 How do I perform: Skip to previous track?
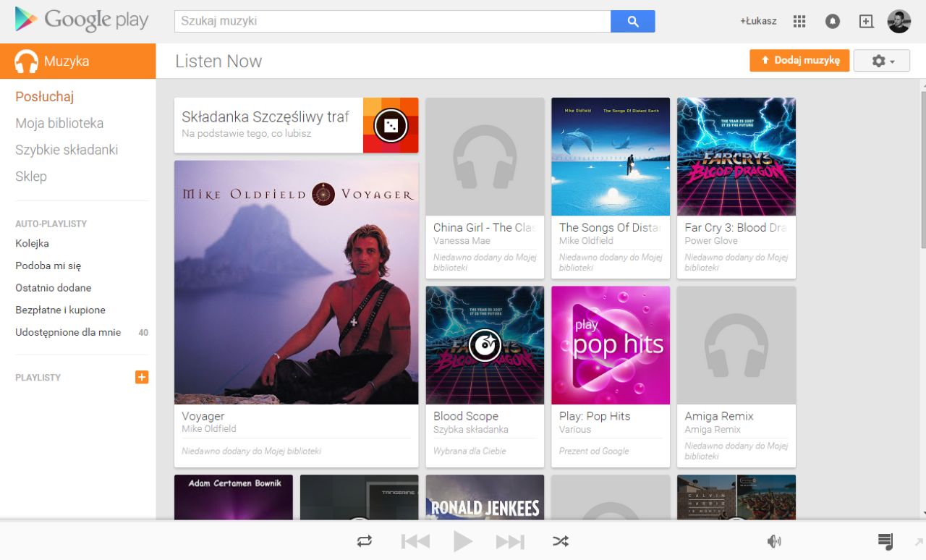coord(415,541)
